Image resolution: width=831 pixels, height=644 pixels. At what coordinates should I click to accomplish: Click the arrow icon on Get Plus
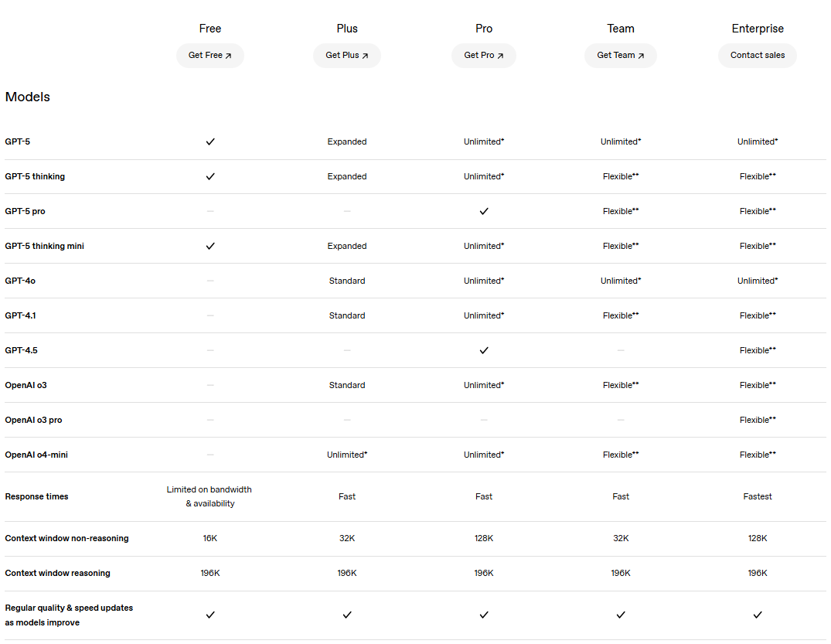[x=365, y=56]
